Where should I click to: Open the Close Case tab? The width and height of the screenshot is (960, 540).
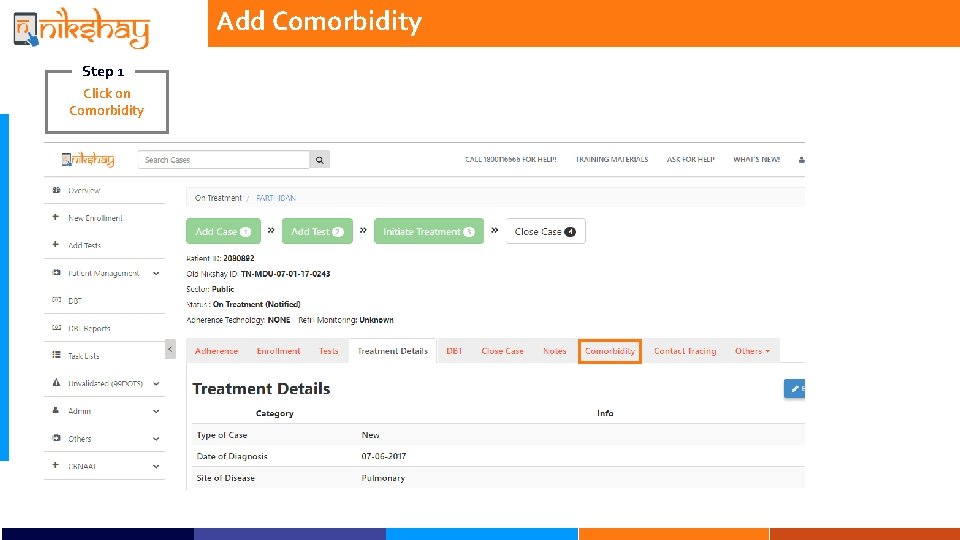pyautogui.click(x=502, y=351)
